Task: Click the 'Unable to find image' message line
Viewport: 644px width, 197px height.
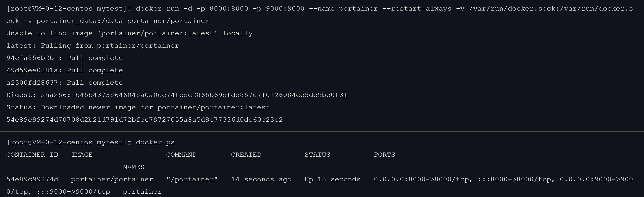Action: (129, 33)
